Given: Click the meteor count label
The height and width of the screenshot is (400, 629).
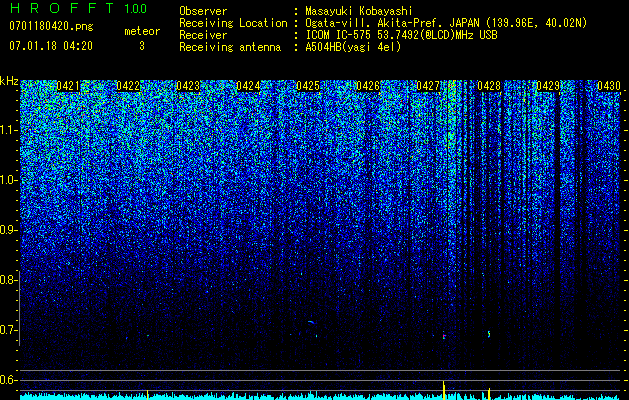Looking at the screenshot, I should click(x=142, y=31).
